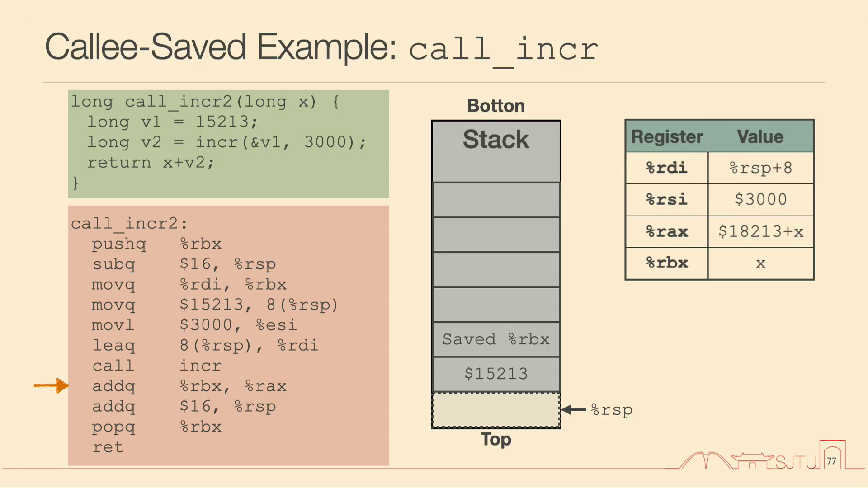Select the 'call incr' instruction
The width and height of the screenshot is (868, 488).
pyautogui.click(x=156, y=366)
